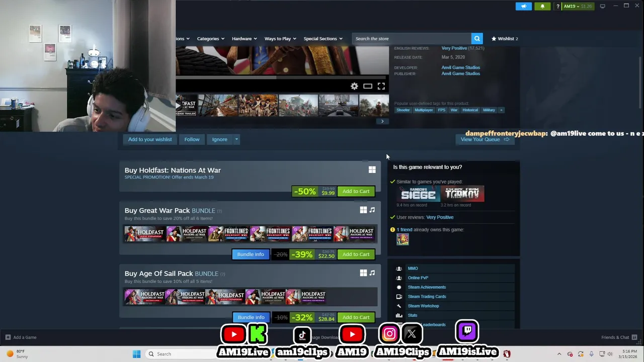Click the Windows platform icon for Holdfast
Image resolution: width=644 pixels, height=362 pixels.
(x=372, y=170)
